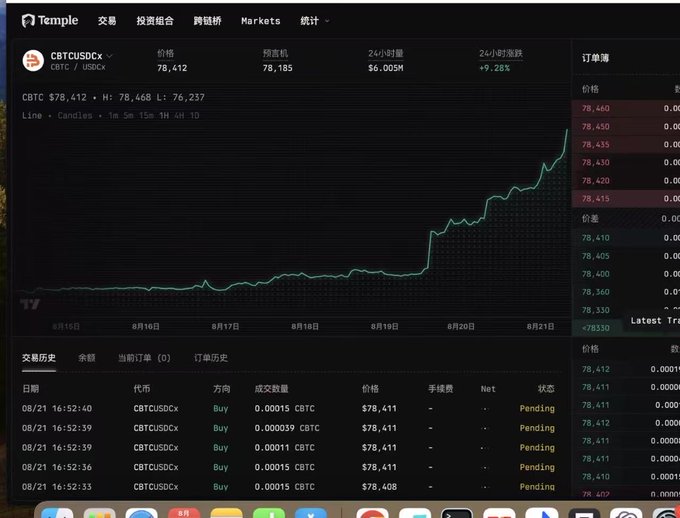Click the 日期 column header
This screenshot has height=518, width=680.
pos(30,389)
